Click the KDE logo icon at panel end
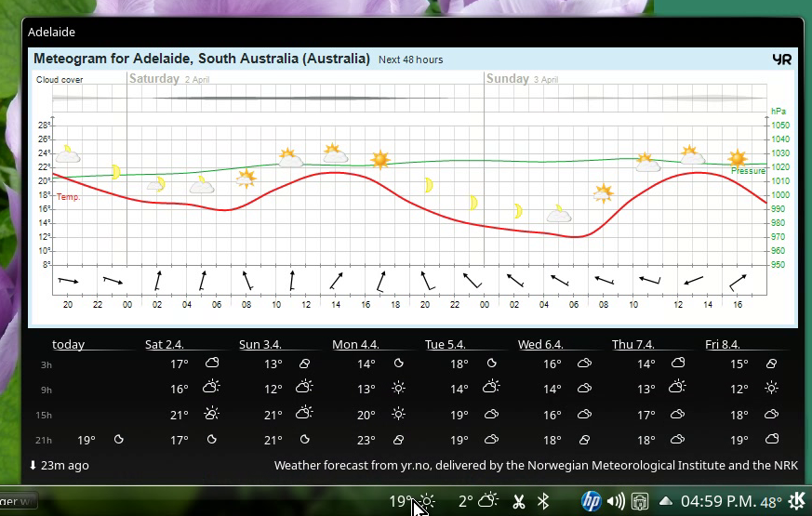Viewport: 812px width, 516px height. (x=796, y=502)
